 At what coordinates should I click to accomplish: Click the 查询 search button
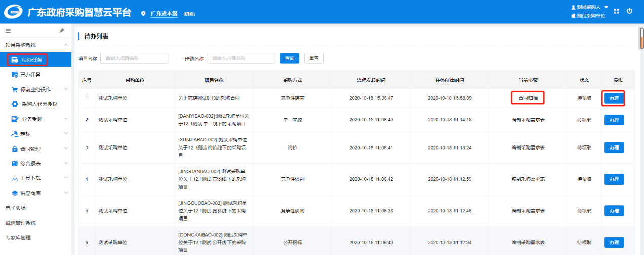pyautogui.click(x=289, y=58)
